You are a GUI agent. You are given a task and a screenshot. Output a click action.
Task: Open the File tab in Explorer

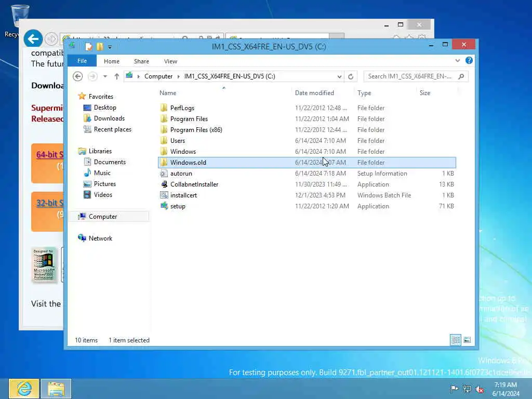(x=82, y=61)
